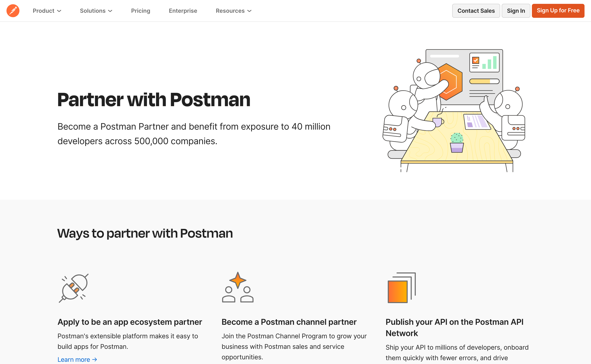Click the Sign In button
591x364 pixels.
tap(516, 11)
